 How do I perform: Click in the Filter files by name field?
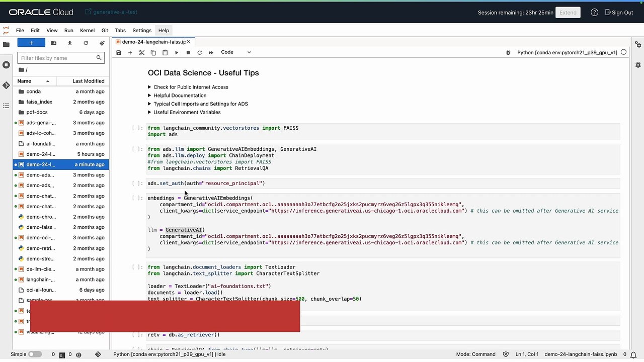tap(60, 58)
